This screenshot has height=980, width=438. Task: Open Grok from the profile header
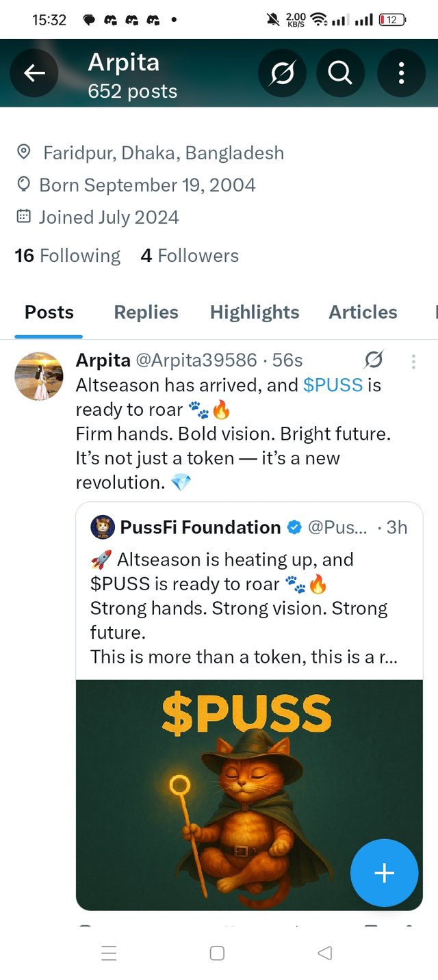(282, 73)
